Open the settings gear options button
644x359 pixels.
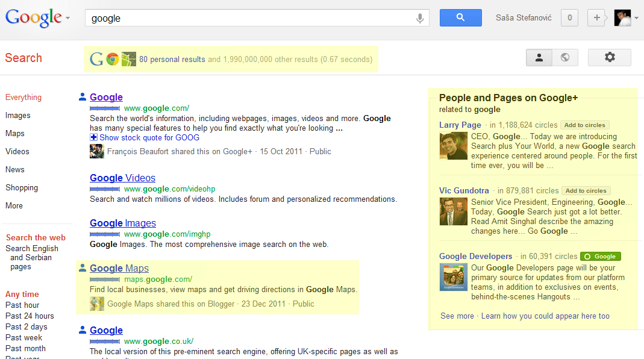coord(610,57)
